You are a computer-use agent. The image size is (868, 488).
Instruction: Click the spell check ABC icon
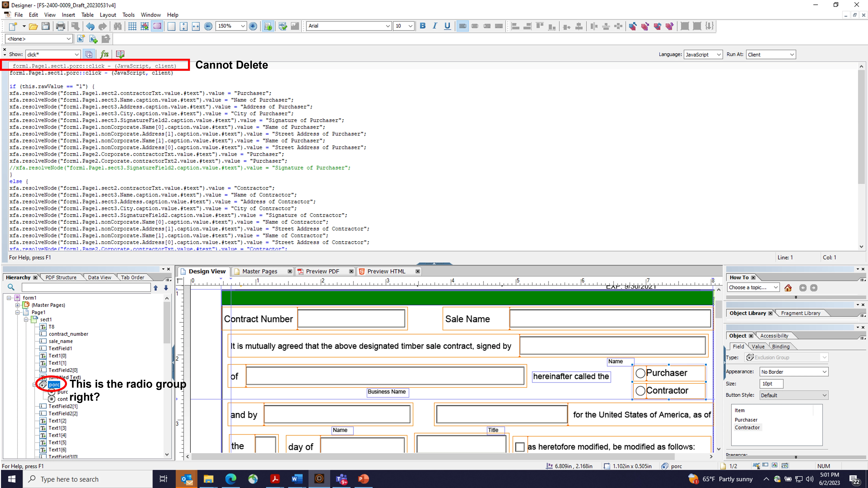[282, 26]
